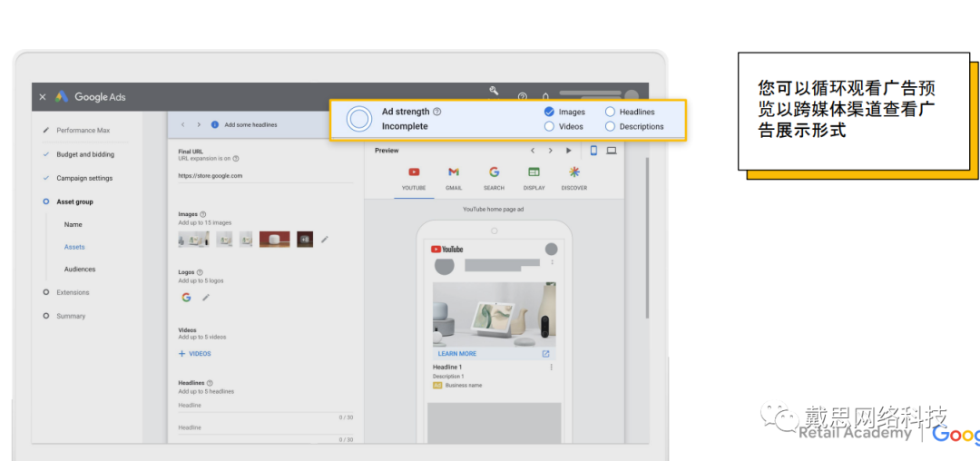Open the tools wrench icon in header

coord(494,91)
